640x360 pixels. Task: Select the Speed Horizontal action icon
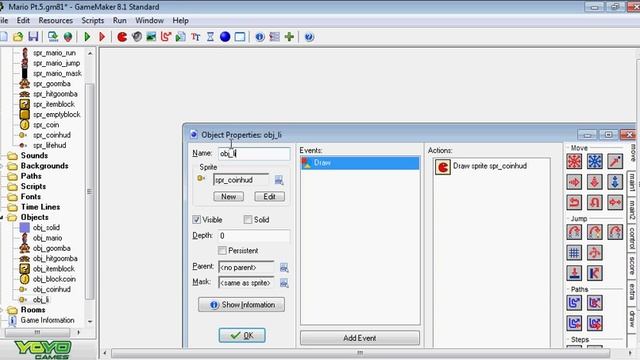pos(574,182)
